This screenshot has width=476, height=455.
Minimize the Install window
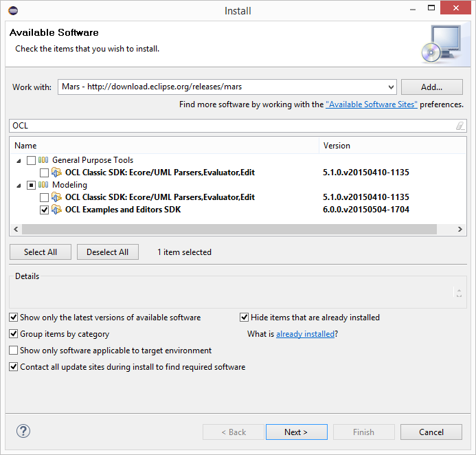[x=413, y=9]
